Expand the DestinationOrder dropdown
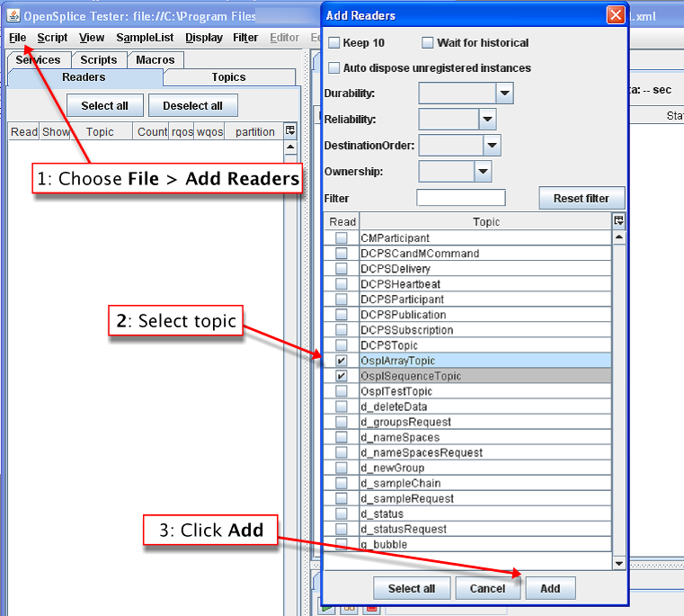Screen dimensions: 684x616 (x=492, y=146)
